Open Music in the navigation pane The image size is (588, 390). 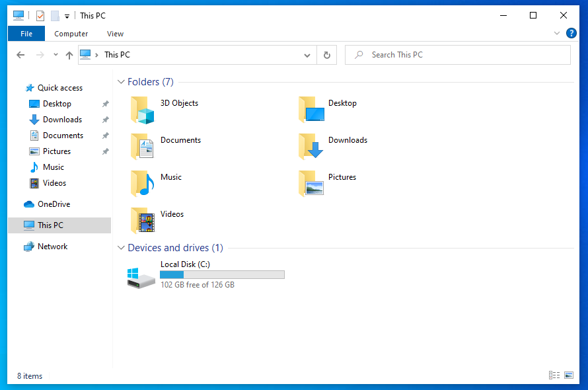coord(54,167)
